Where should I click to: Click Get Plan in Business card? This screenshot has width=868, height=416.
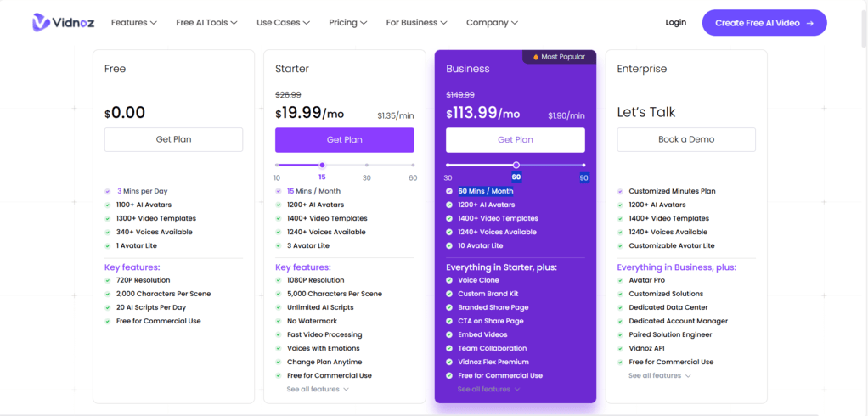click(x=516, y=140)
